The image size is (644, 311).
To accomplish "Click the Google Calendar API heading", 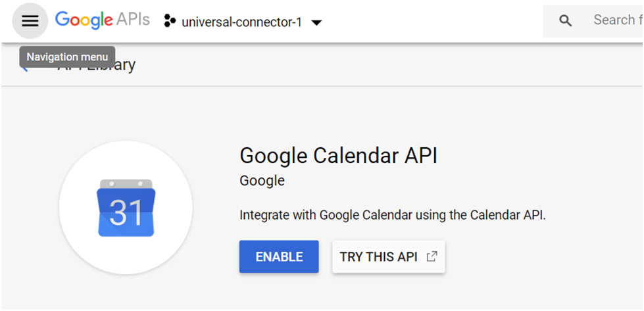I will click(338, 155).
